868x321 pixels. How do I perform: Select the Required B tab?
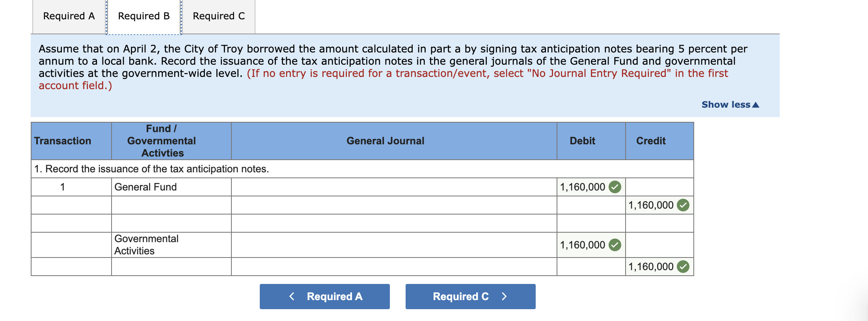(144, 16)
